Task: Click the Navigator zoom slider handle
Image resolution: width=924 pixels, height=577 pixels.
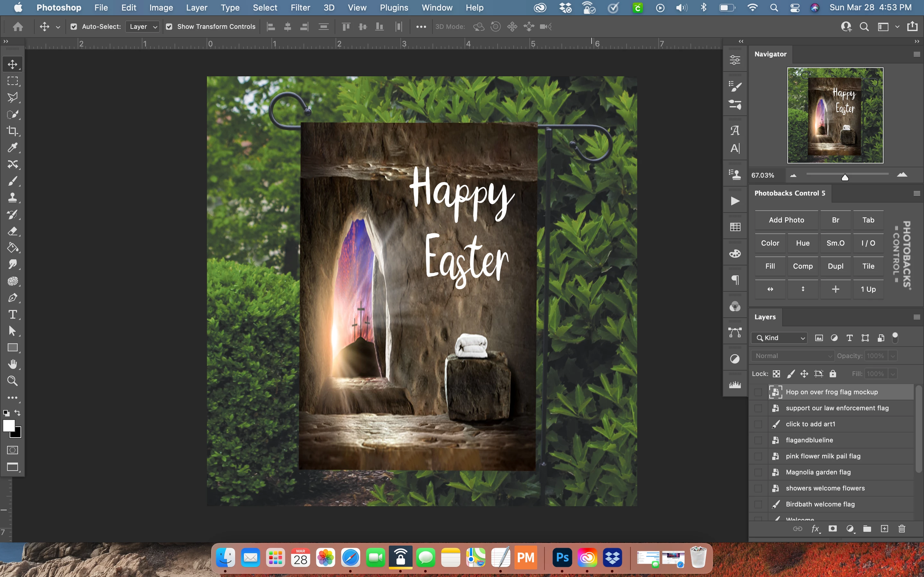Action: 845,178
